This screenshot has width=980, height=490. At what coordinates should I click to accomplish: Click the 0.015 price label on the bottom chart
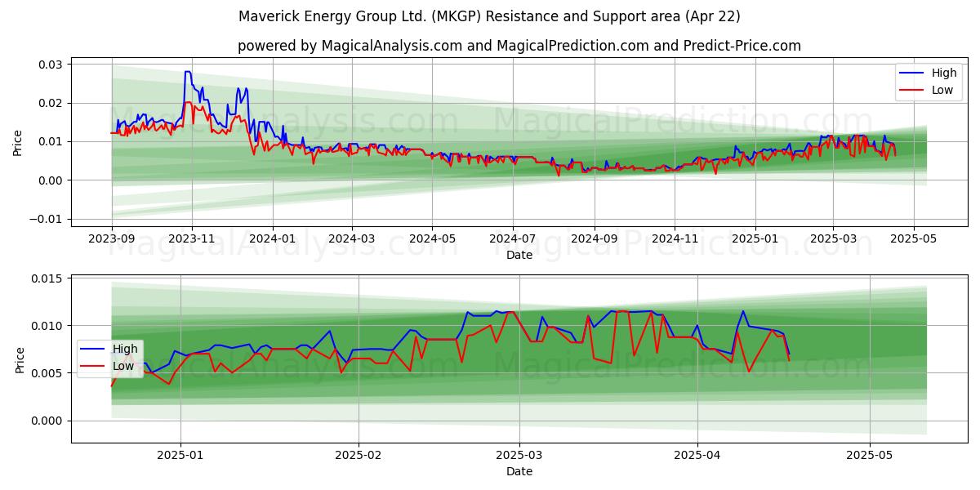click(47, 278)
